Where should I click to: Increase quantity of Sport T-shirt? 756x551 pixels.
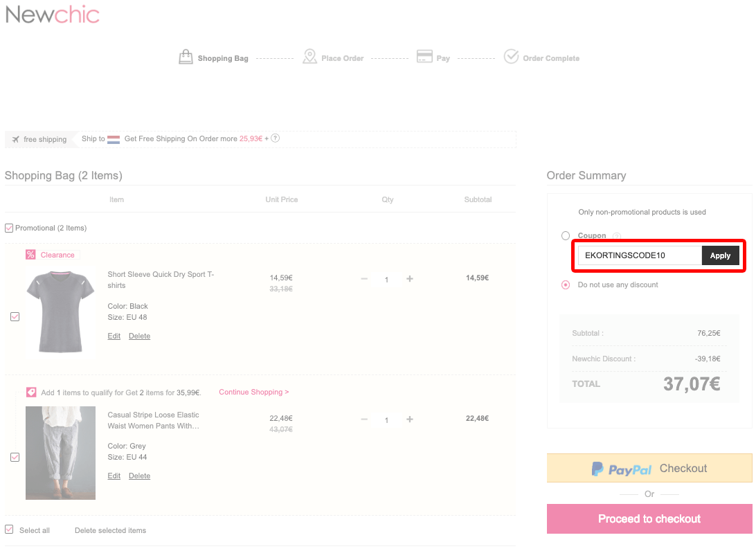409,279
